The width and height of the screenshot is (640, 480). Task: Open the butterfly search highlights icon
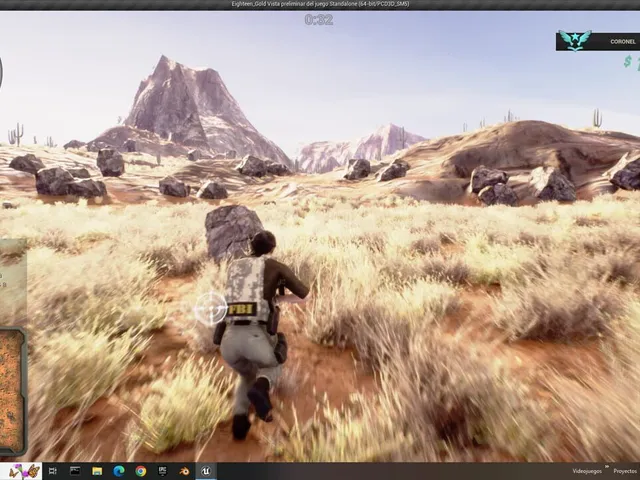pos(24,471)
